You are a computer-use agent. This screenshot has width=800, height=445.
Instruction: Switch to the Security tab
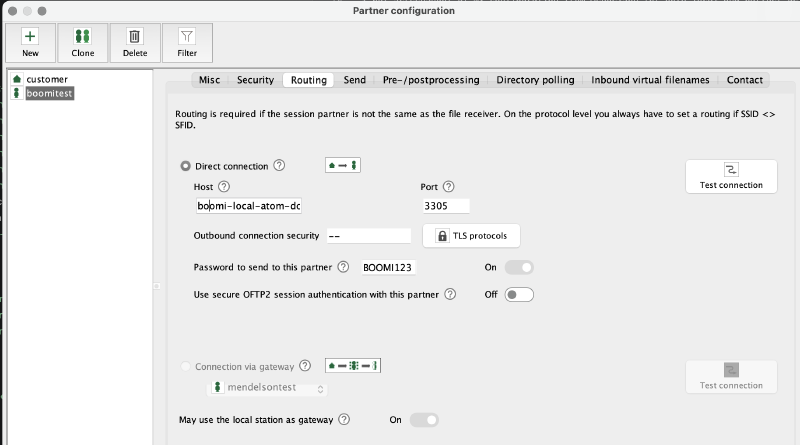coord(256,80)
